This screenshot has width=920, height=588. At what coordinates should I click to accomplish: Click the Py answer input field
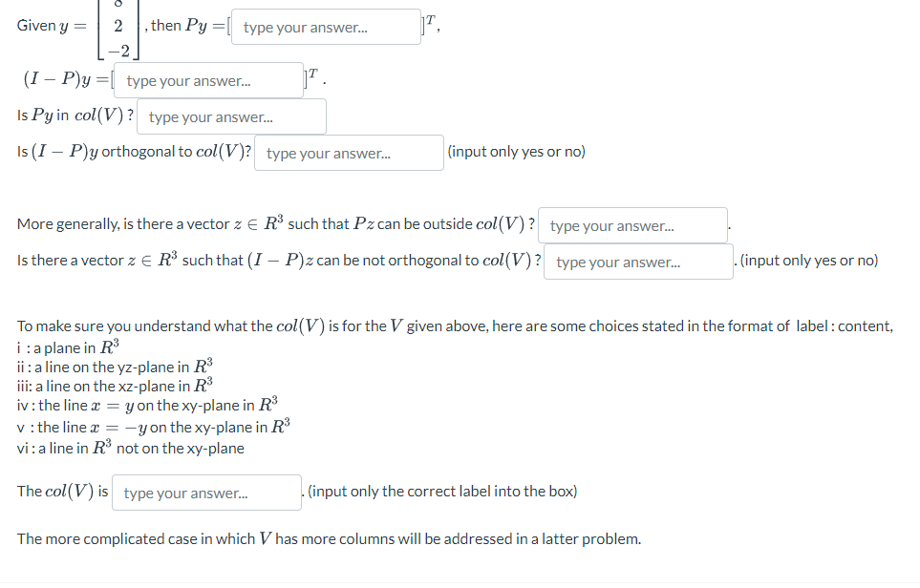tap(326, 26)
